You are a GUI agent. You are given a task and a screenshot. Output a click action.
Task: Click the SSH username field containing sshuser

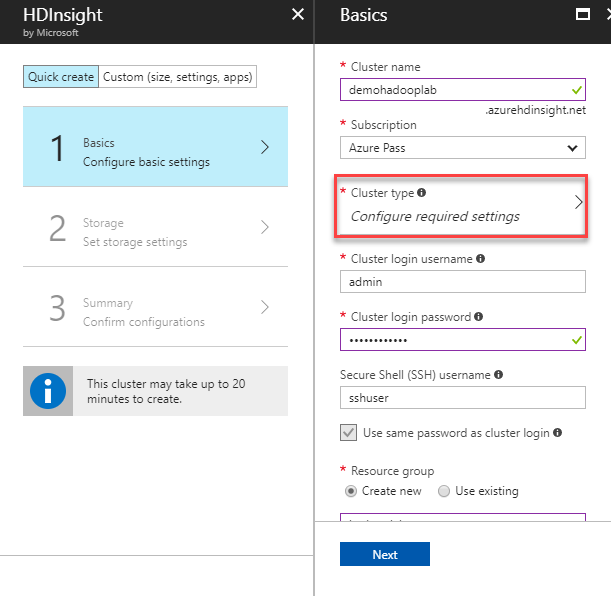point(462,397)
